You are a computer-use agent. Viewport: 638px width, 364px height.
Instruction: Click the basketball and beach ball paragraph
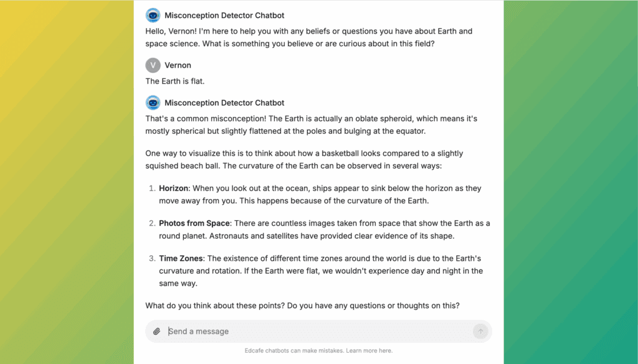[x=304, y=160]
